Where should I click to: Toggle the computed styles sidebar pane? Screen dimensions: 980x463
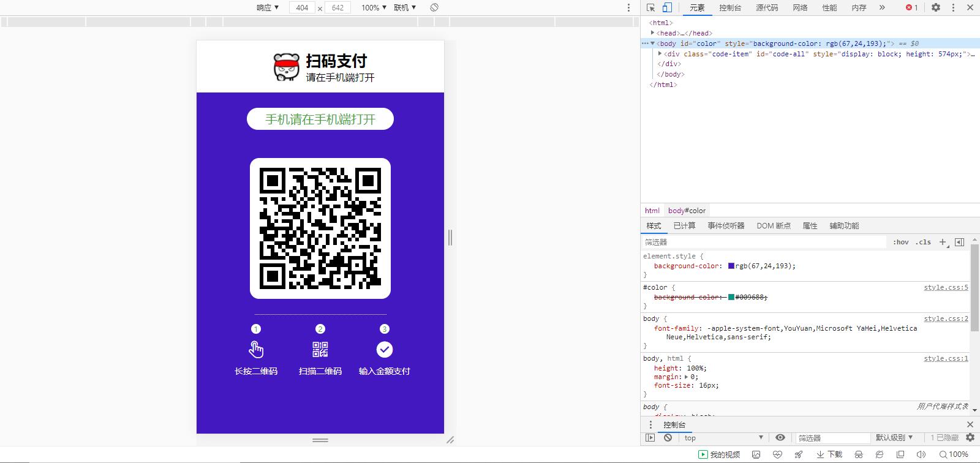click(959, 242)
